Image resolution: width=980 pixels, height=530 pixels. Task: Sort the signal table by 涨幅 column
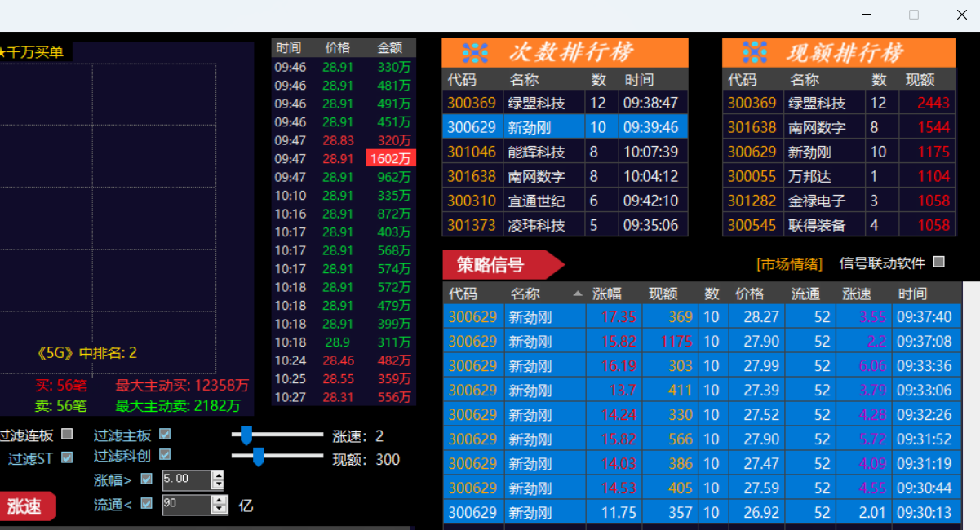(607, 294)
